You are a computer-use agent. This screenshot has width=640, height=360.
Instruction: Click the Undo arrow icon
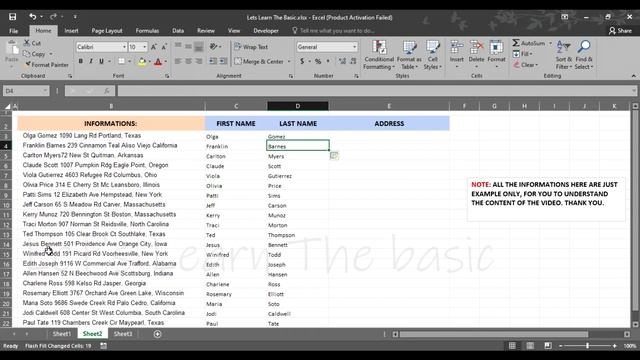[32, 17]
